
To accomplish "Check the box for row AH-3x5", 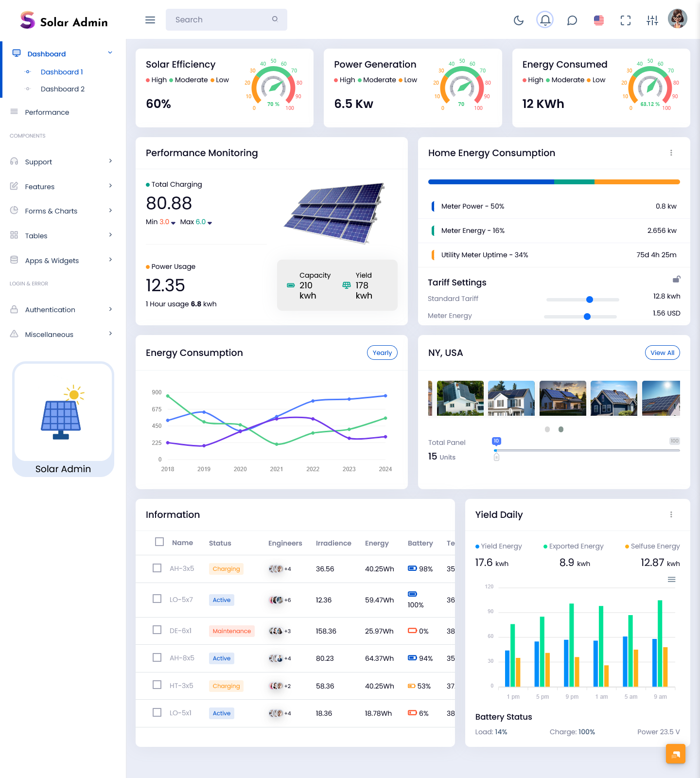I will pos(157,568).
